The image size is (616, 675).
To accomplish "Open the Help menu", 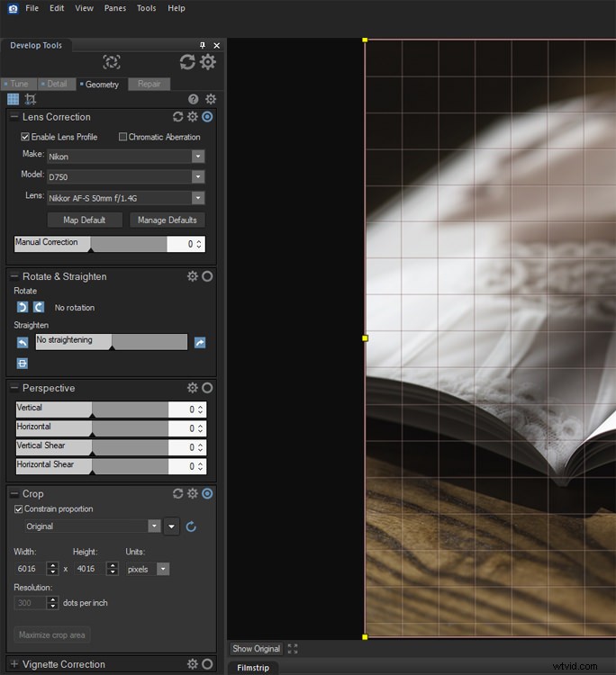I will coord(177,8).
